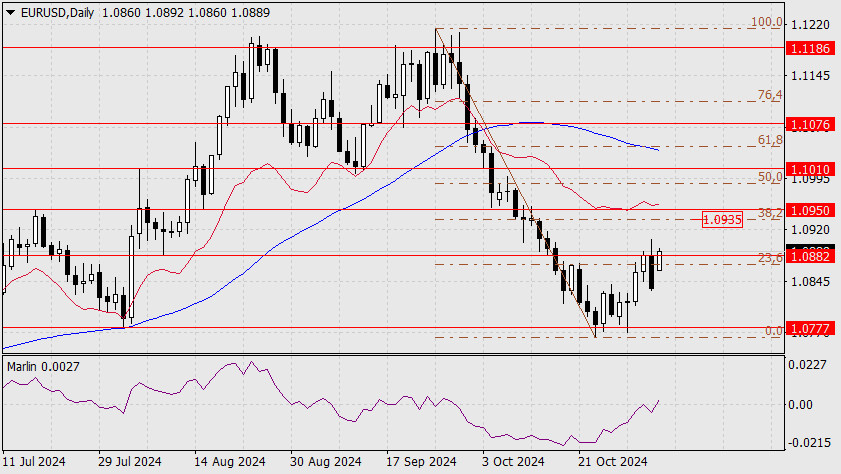Click the 0.00 Marlin zero axis value
The height and width of the screenshot is (474, 841).
800,405
